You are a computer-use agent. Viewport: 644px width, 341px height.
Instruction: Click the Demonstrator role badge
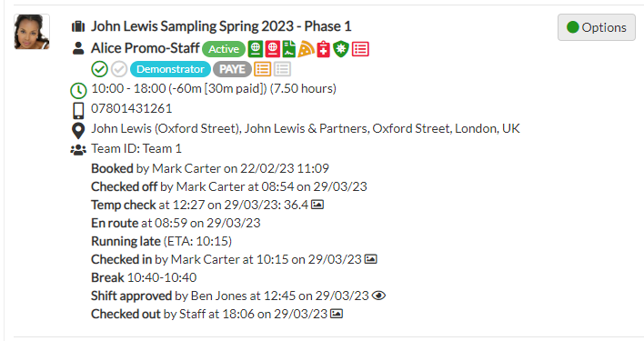(x=170, y=69)
